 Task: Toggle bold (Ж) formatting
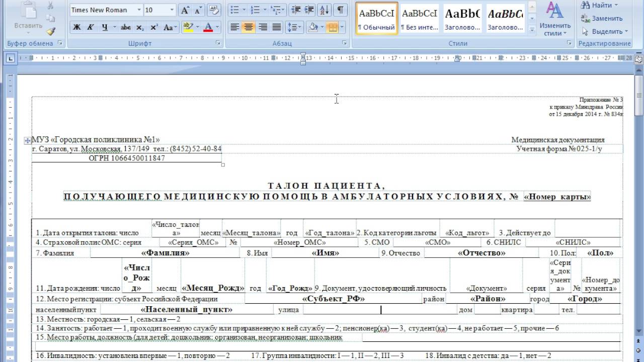tap(76, 27)
